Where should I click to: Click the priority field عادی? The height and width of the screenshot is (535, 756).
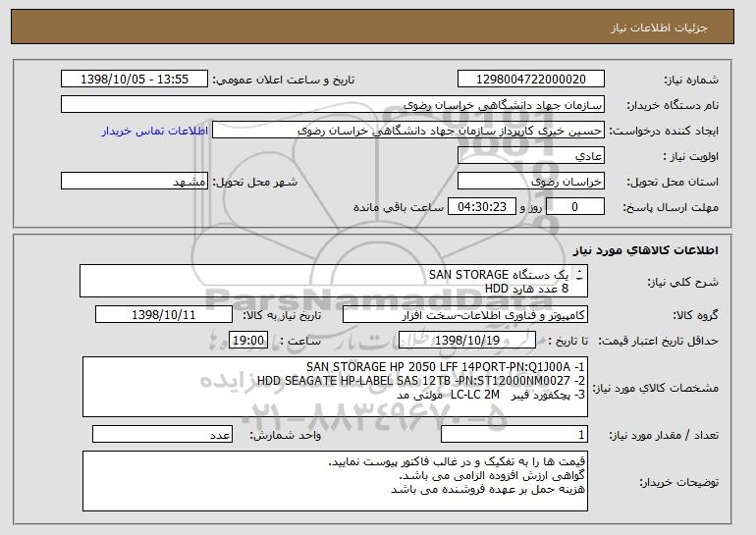pos(531,156)
